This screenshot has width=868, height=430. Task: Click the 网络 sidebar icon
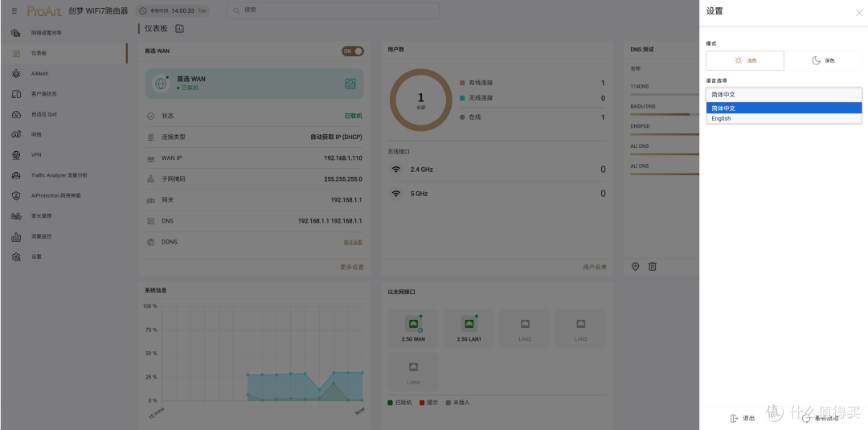[16, 134]
